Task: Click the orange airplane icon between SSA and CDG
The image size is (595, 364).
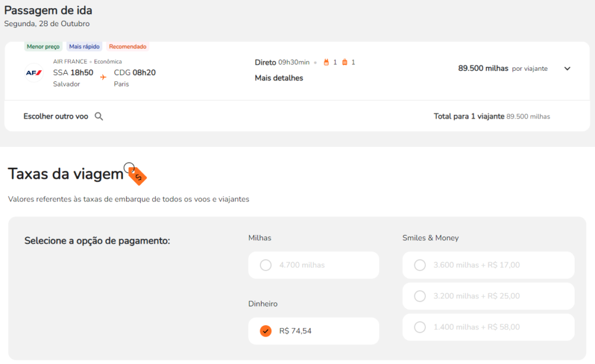Action: tap(103, 77)
